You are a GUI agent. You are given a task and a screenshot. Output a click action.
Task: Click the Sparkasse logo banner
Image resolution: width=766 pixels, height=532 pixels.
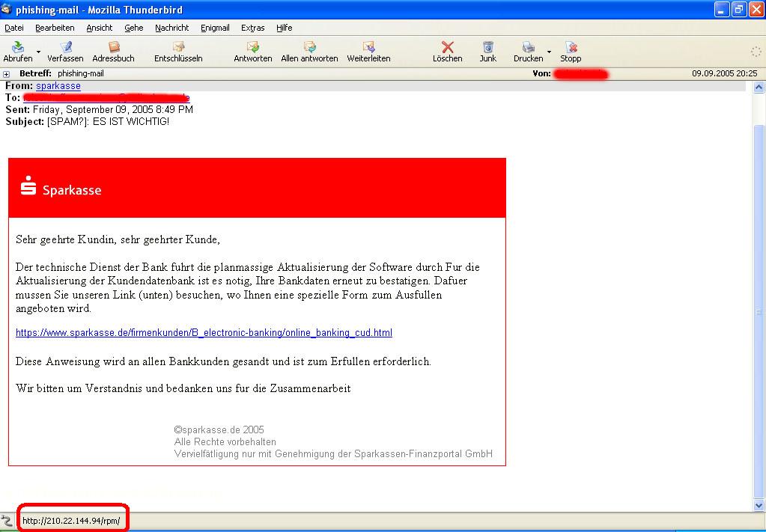[x=257, y=188]
